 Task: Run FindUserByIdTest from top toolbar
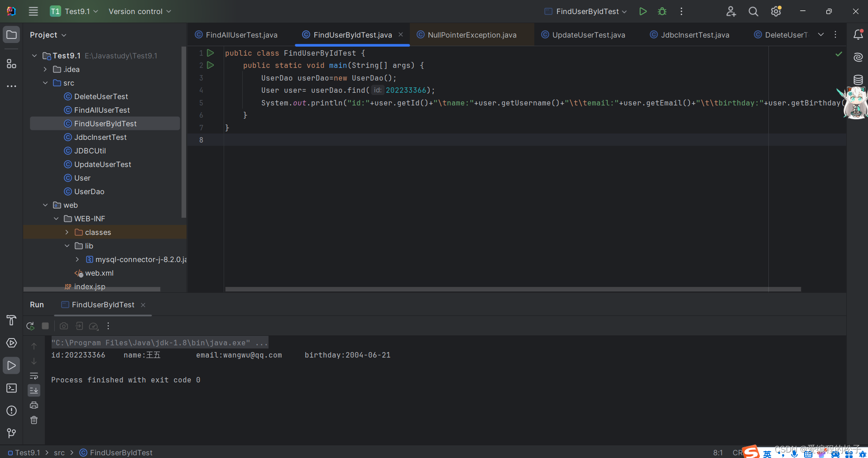(x=643, y=11)
